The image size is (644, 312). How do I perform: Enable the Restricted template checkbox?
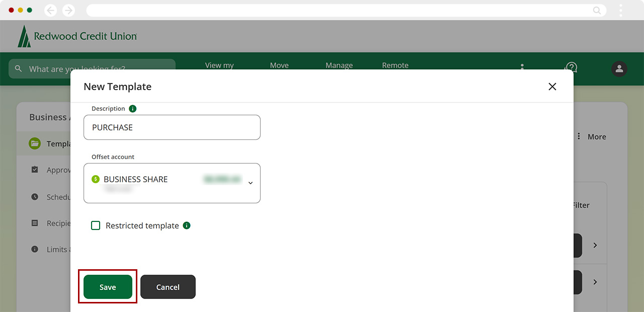[96, 225]
